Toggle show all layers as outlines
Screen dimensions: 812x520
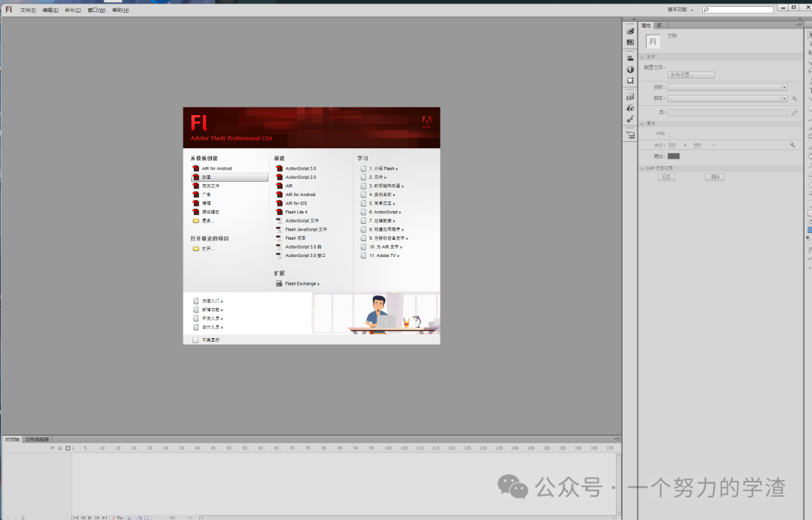coord(68,448)
